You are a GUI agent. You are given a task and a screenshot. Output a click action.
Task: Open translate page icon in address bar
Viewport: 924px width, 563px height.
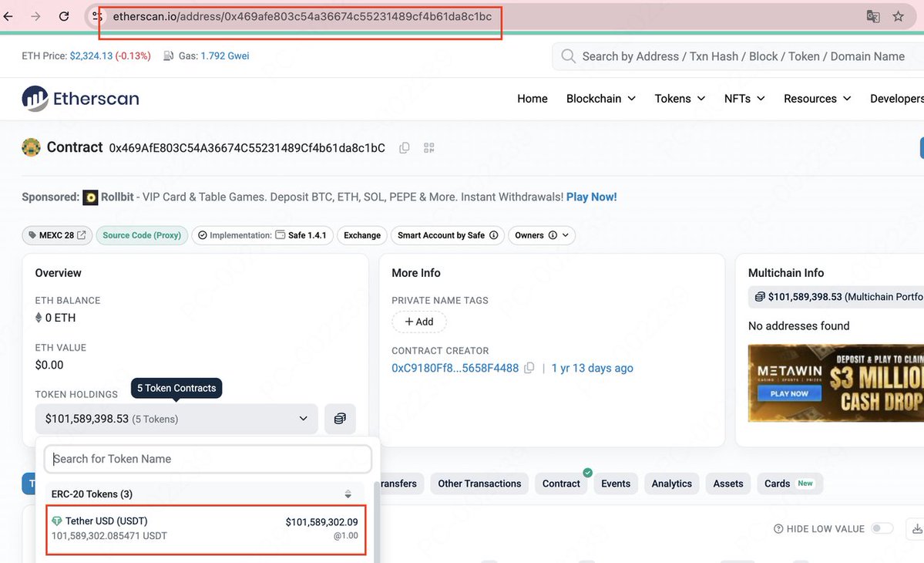pyautogui.click(x=872, y=16)
